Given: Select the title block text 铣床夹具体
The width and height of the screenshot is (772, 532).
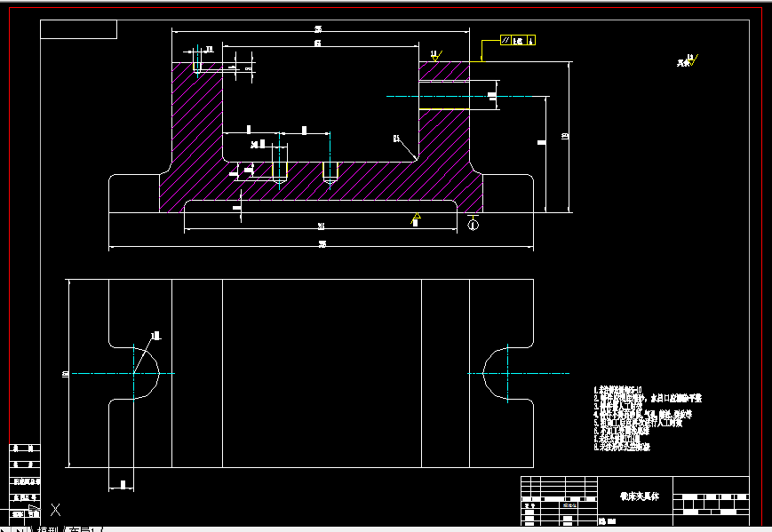Looking at the screenshot, I should pos(639,496).
